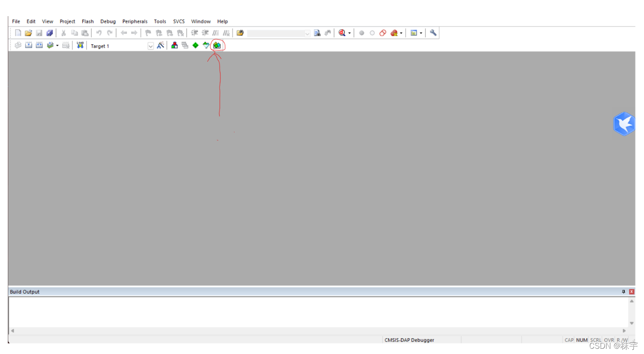
Task: Open Configuration with the wrench icon
Action: [x=433, y=33]
